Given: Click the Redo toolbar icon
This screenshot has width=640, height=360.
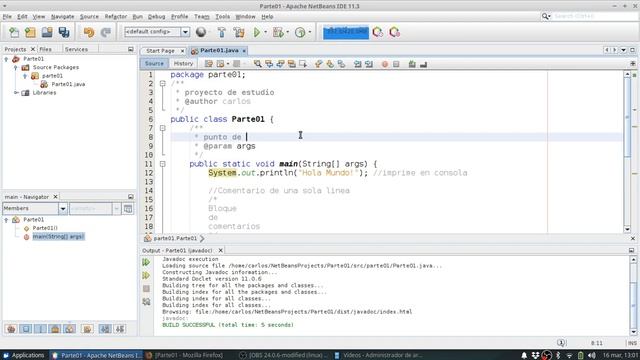Looking at the screenshot, I should pos(106,32).
